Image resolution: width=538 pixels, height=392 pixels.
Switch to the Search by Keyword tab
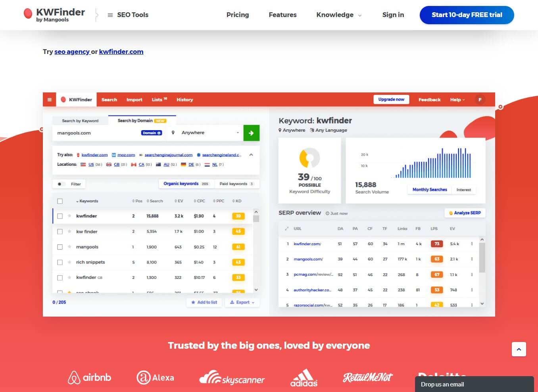[80, 121]
